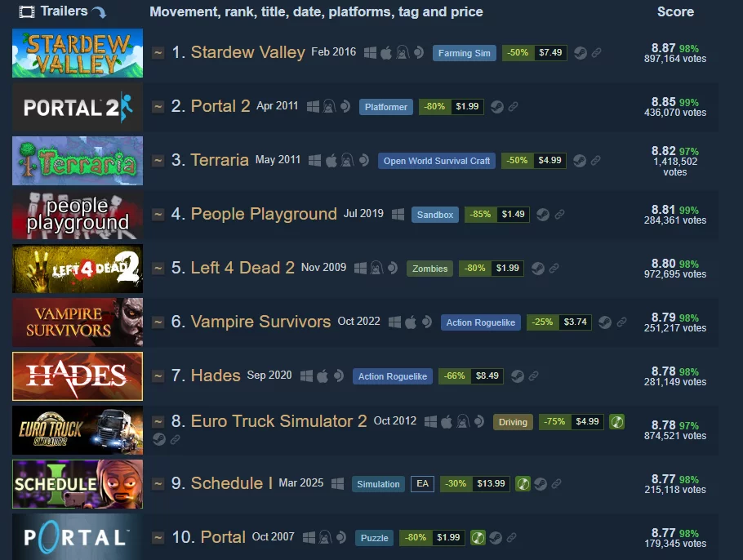
Task: Select the Farming Sim tag
Action: click(464, 53)
